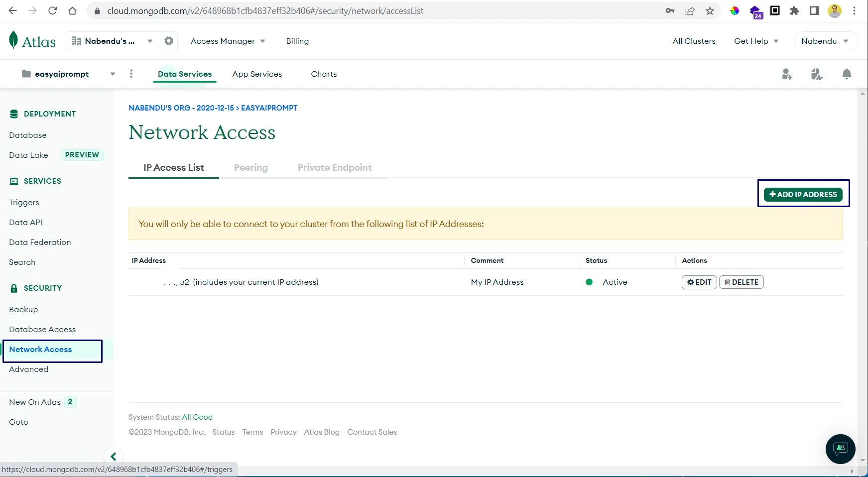
Task: Open the chat support bubble
Action: pyautogui.click(x=841, y=449)
